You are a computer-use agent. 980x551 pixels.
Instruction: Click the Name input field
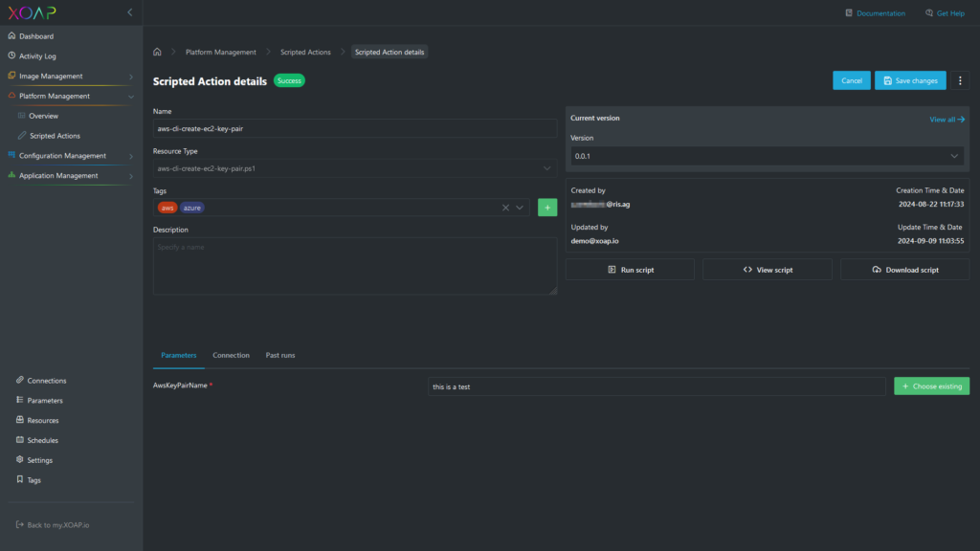point(355,129)
